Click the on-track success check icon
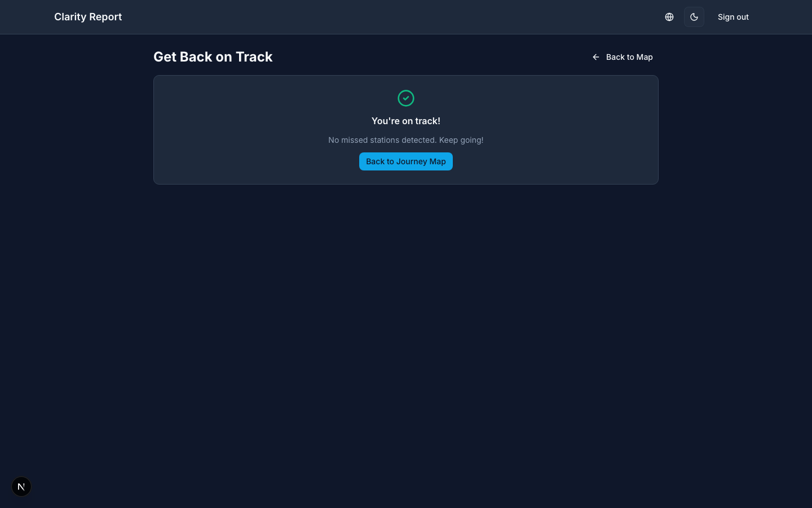This screenshot has width=812, height=508. pos(406,98)
